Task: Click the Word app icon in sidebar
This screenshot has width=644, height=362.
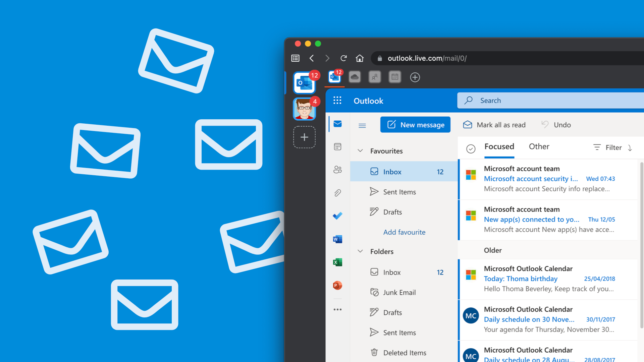Action: [337, 239]
